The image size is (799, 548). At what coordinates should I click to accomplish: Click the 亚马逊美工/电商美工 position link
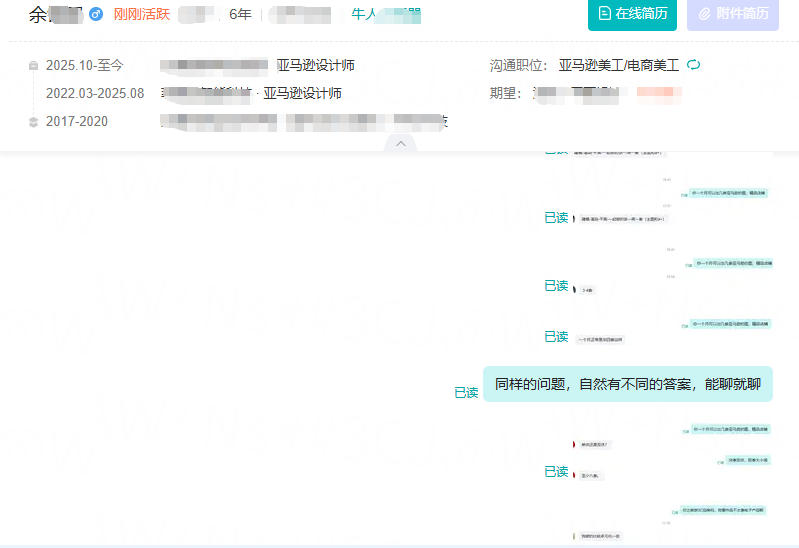click(x=618, y=65)
